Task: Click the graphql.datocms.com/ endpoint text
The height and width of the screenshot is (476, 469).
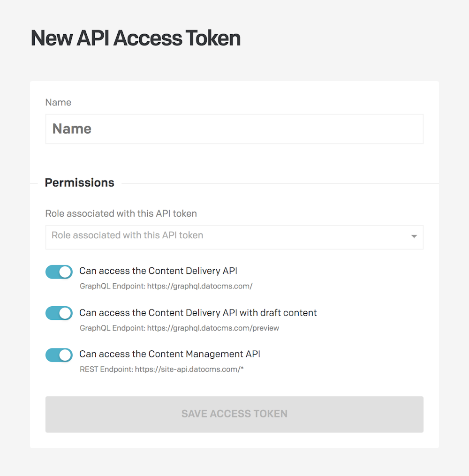Action: coord(200,286)
